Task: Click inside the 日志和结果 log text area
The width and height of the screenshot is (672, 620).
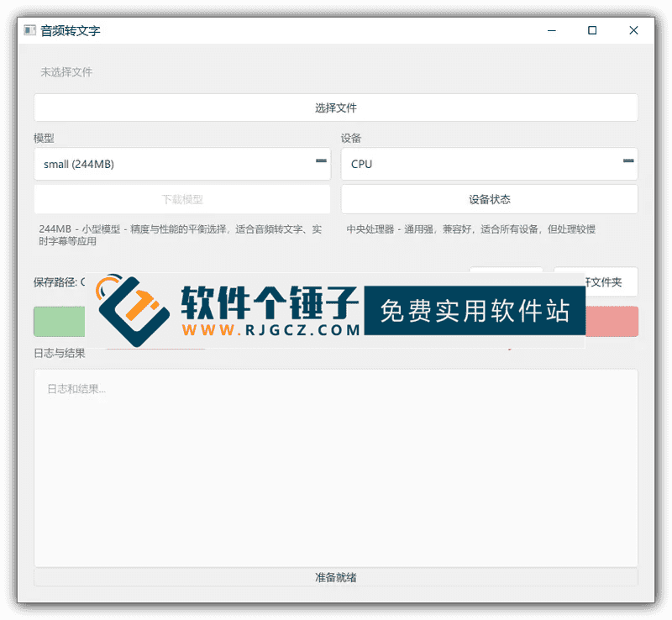Action: [336, 462]
